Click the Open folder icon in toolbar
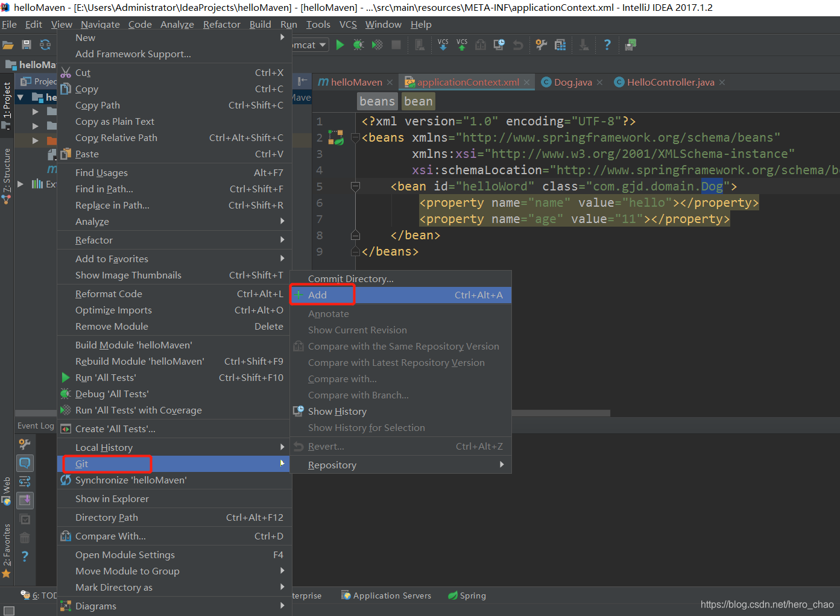The height and width of the screenshot is (616, 840). click(x=8, y=45)
